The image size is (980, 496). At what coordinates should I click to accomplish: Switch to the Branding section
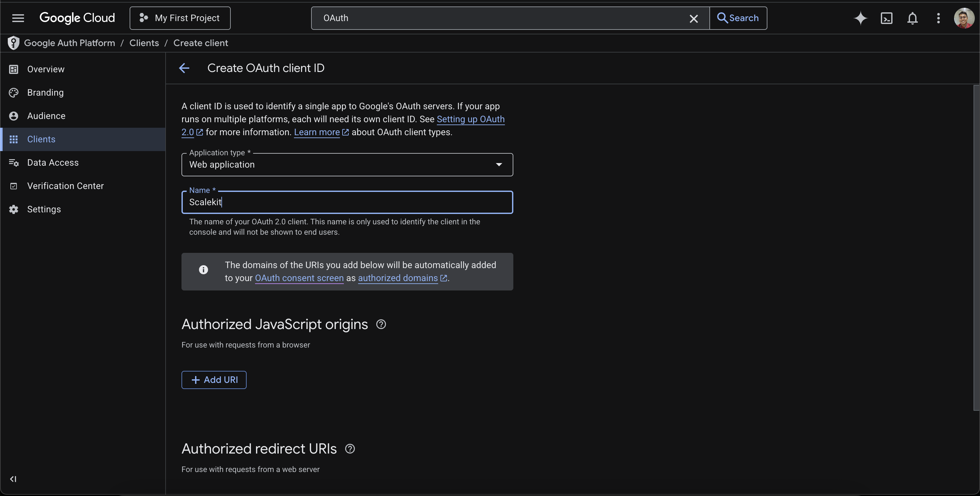coord(45,92)
